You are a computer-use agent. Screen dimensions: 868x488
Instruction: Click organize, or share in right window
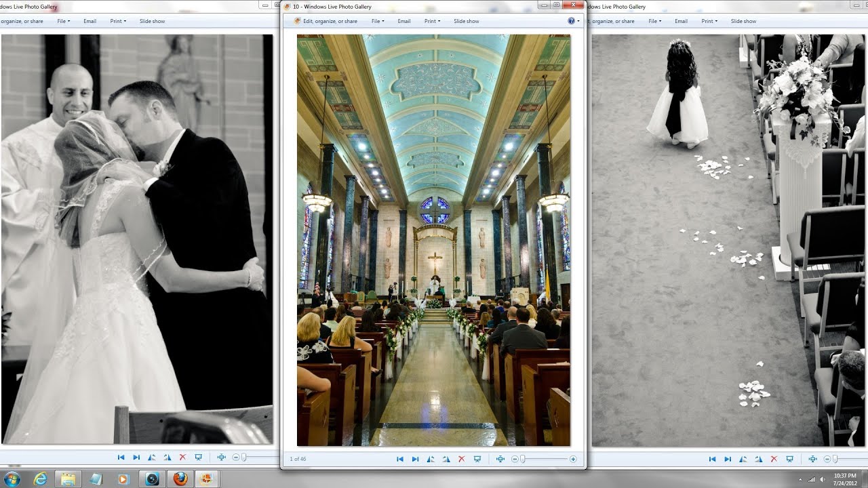point(613,21)
